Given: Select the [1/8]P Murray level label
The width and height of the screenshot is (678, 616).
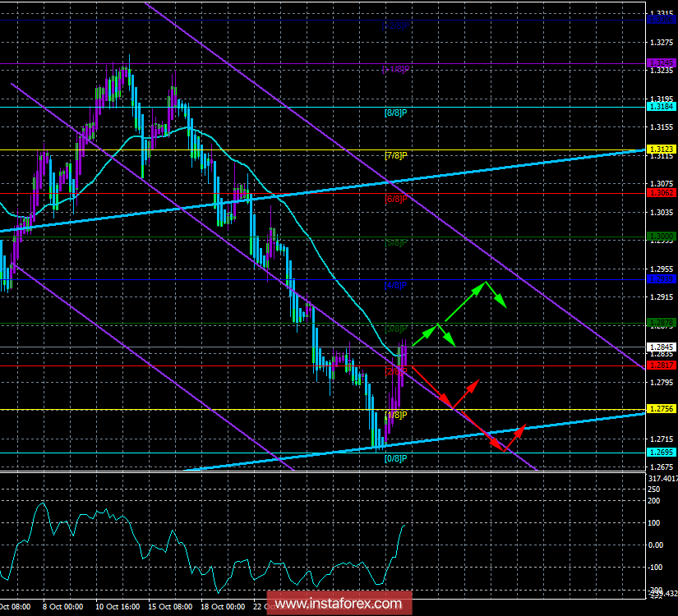Looking at the screenshot, I should coord(395,415).
